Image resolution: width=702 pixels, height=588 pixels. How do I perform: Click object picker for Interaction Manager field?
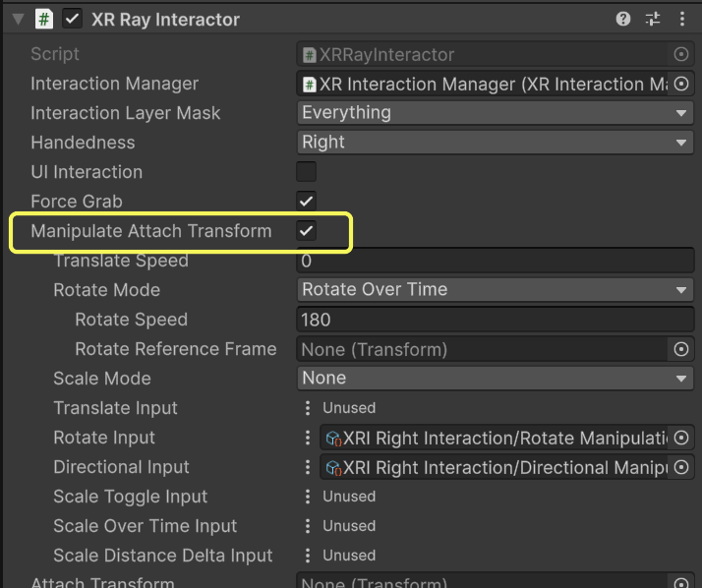[x=682, y=84]
